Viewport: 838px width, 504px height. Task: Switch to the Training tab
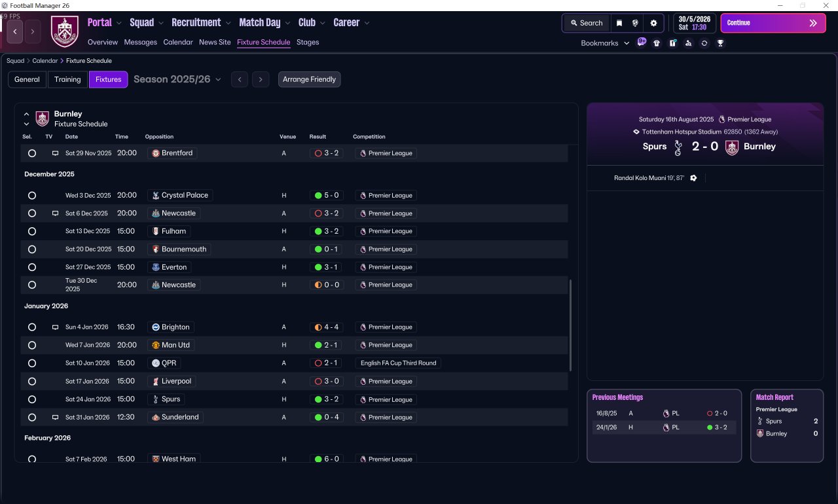pos(67,79)
